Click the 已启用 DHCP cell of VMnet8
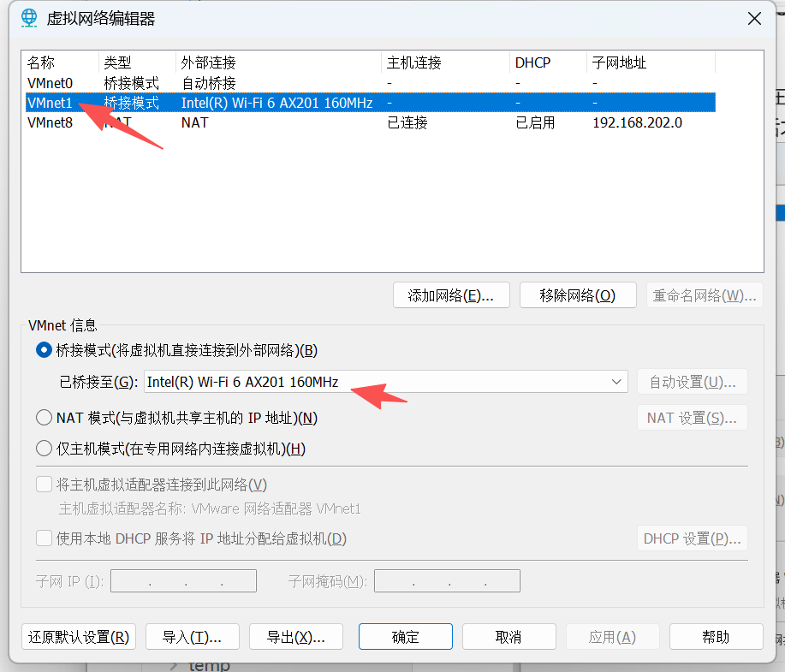Screen dimensions: 785x672 click(535, 122)
